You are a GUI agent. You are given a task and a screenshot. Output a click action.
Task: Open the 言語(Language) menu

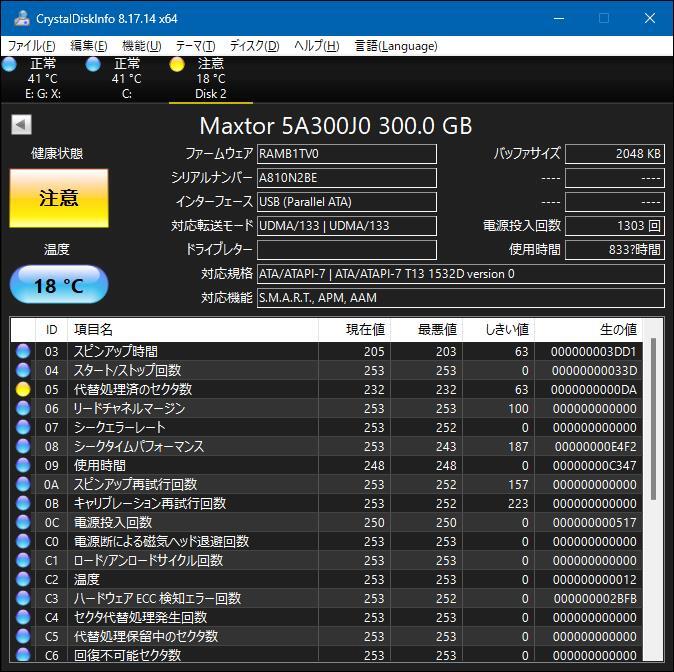(x=396, y=46)
